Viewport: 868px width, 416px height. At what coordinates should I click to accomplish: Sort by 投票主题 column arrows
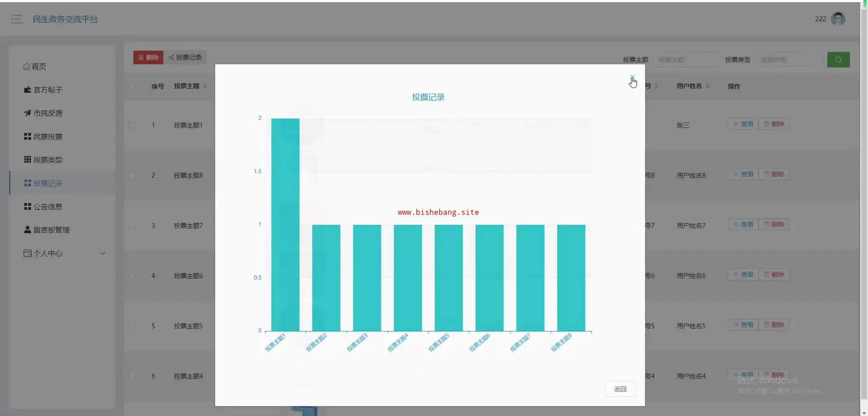tap(205, 86)
